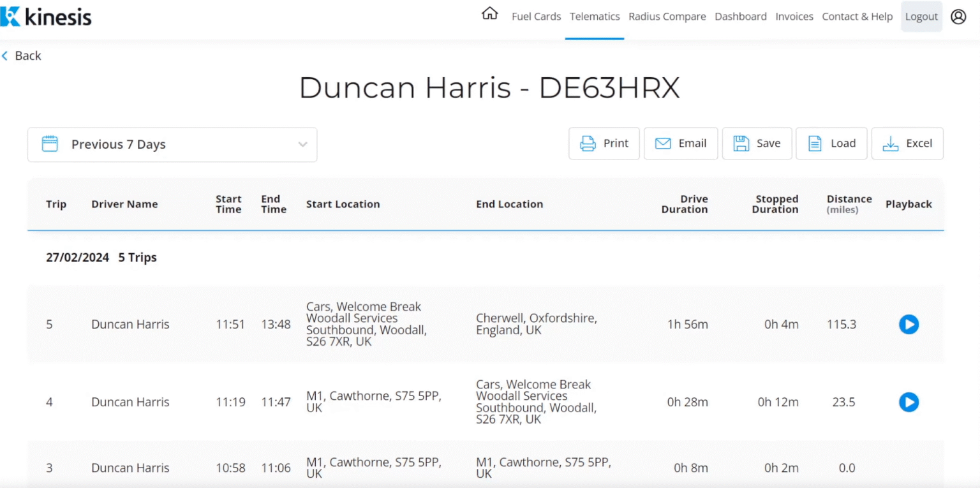
Task: Open the Dashboard page
Action: click(x=740, y=16)
